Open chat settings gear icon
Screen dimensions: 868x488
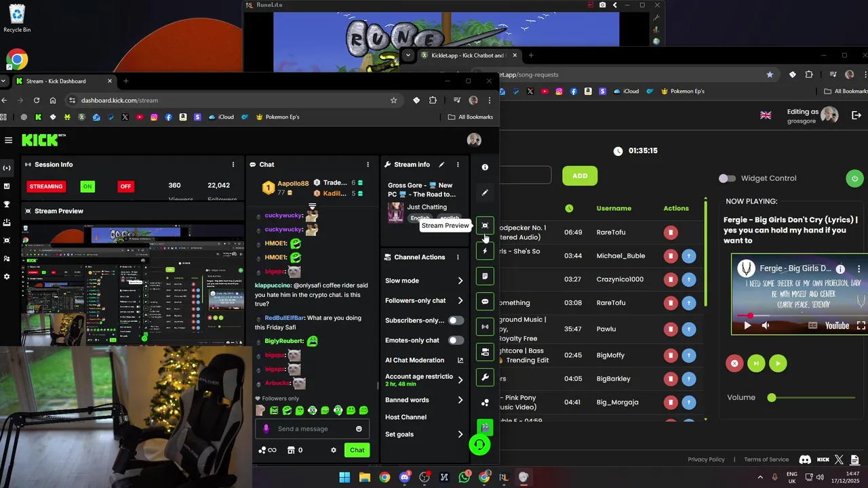tap(333, 450)
